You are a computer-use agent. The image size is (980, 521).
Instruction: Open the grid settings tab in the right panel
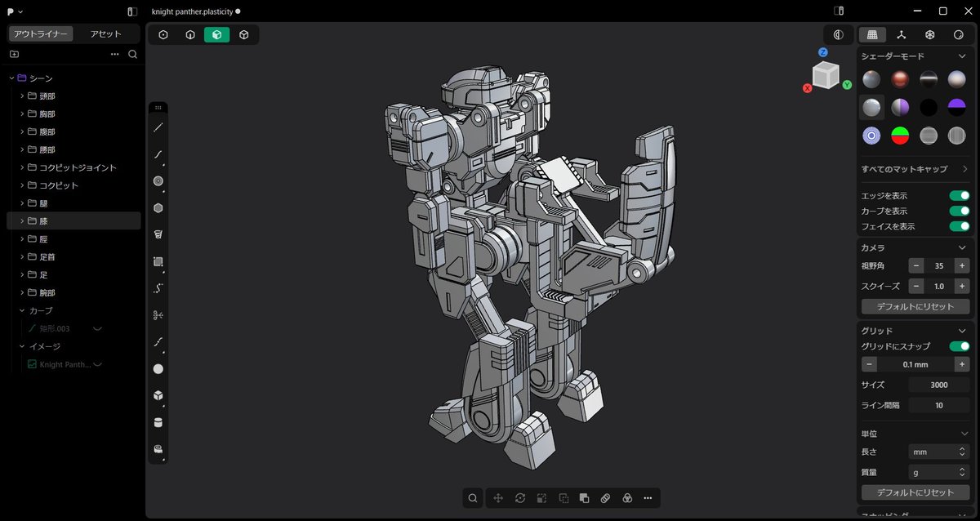click(x=872, y=35)
